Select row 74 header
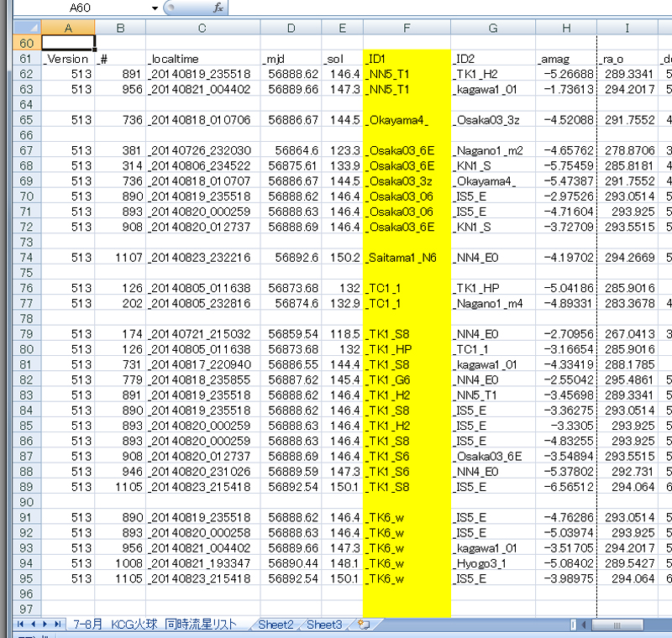The width and height of the screenshot is (672, 638). click(27, 258)
